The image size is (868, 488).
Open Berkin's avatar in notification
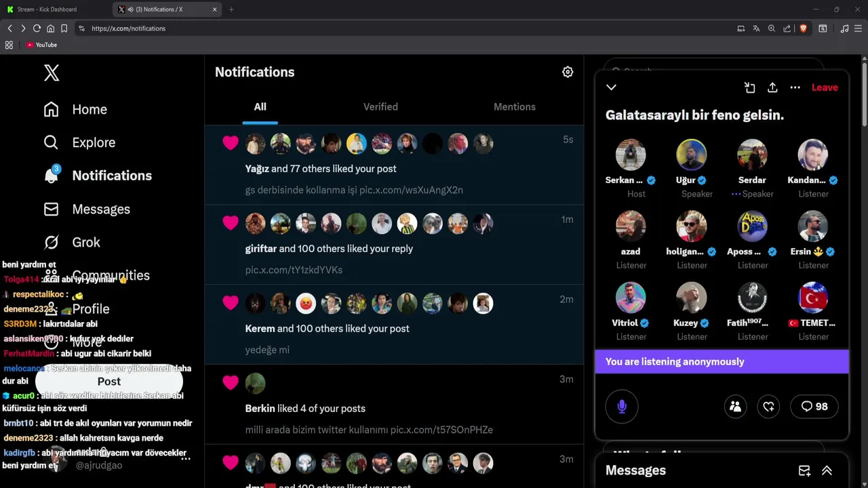255,383
